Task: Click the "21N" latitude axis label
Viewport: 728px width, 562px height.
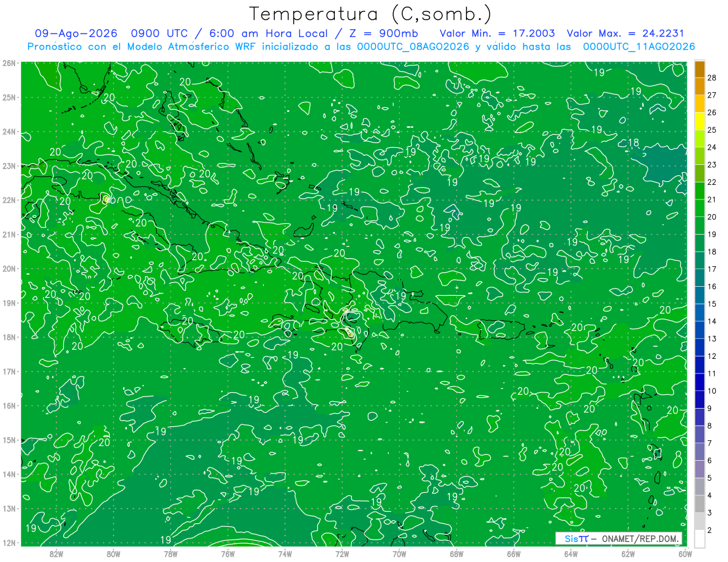Action: point(8,234)
